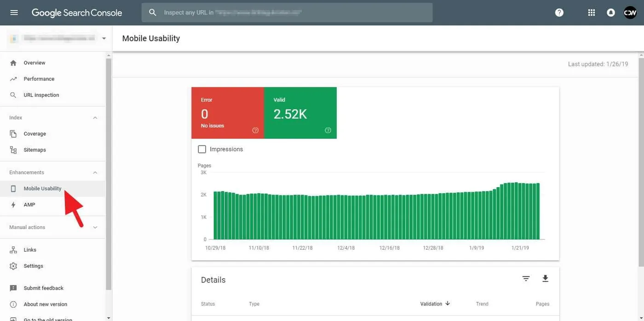Sort by the Trend column header
The image size is (644, 321).
[x=482, y=304]
